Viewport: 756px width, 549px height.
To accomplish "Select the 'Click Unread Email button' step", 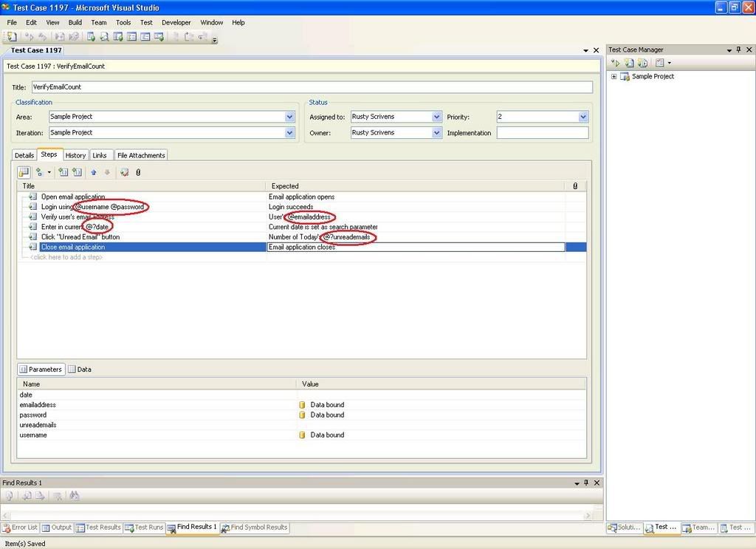I will 80,237.
